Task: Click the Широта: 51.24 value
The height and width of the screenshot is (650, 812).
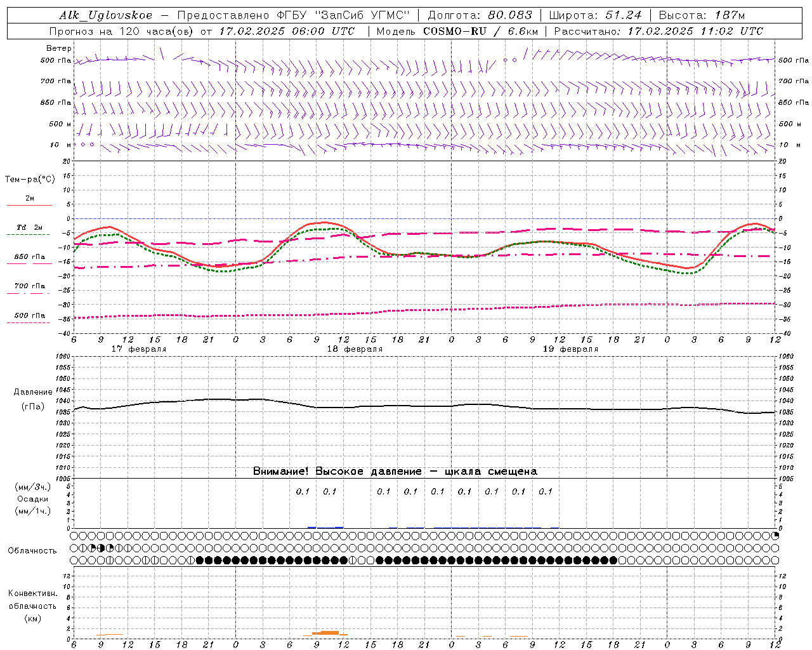Action: [595, 15]
